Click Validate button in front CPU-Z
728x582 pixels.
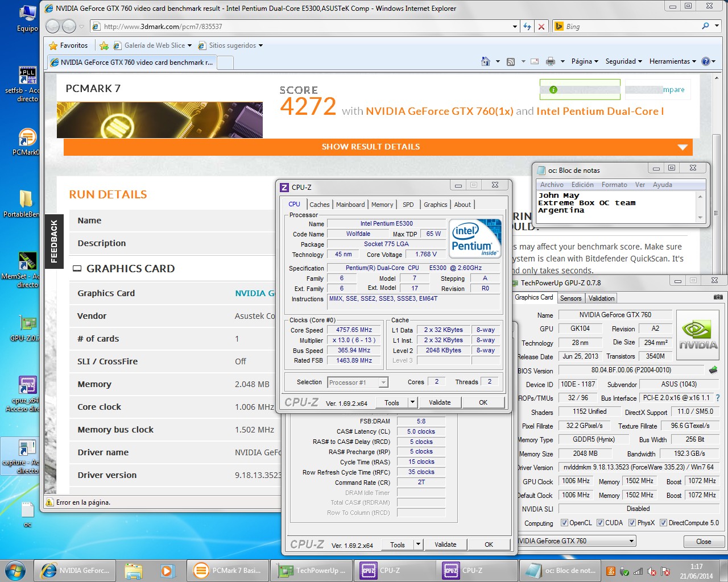[x=440, y=402]
